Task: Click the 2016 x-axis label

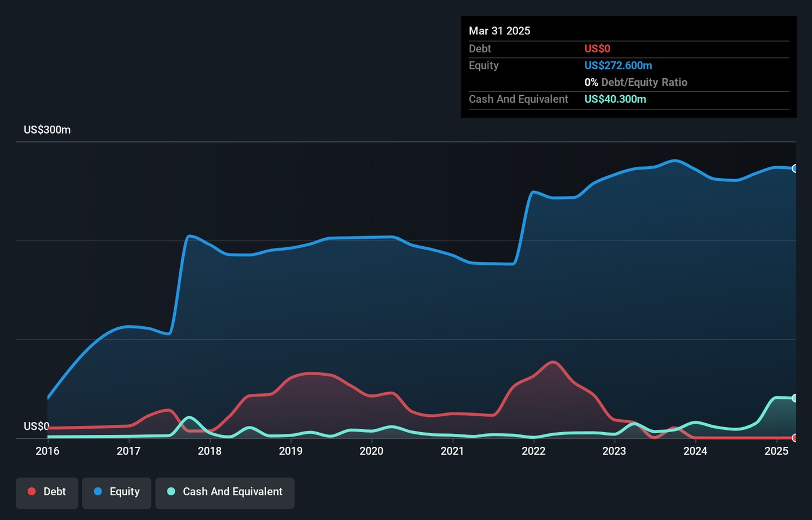Action: [x=47, y=451]
